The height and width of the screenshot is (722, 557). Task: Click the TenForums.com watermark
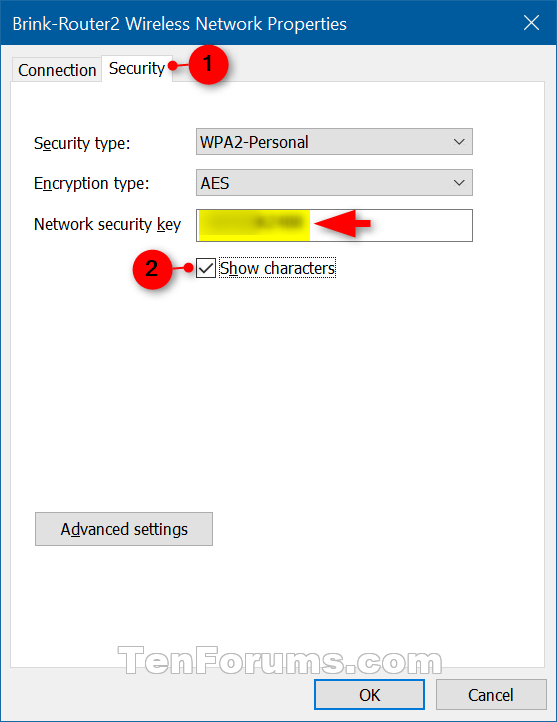point(280,660)
